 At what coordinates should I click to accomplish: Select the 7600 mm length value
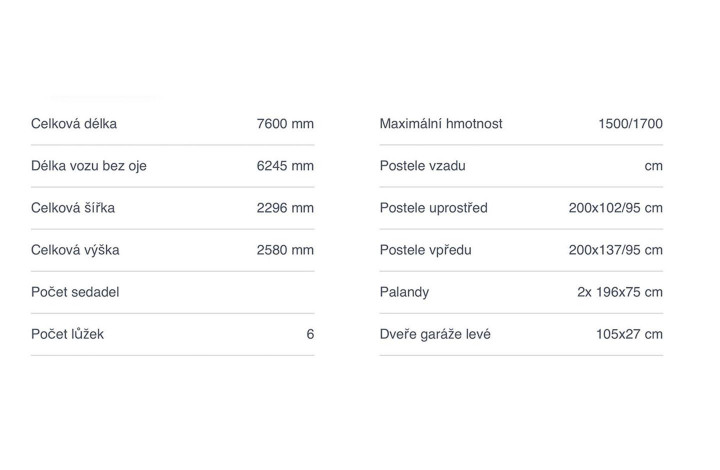tap(285, 124)
